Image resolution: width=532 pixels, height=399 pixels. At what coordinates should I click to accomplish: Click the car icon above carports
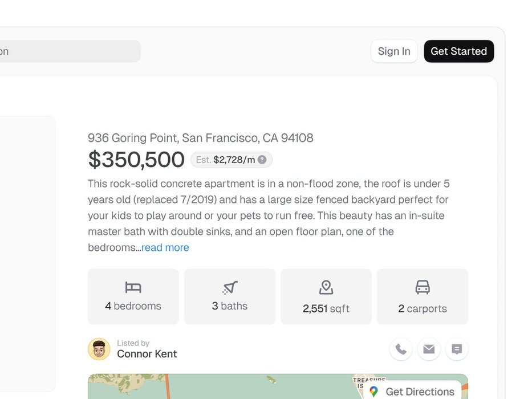tap(423, 287)
